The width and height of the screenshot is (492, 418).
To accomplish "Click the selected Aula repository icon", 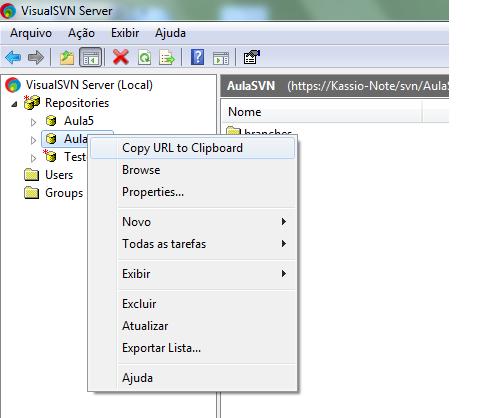I will (x=51, y=138).
